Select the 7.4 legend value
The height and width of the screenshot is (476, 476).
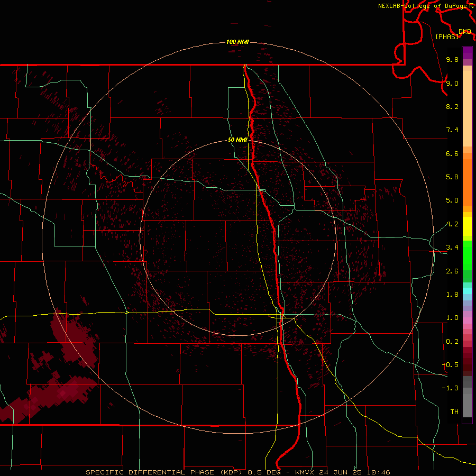pyautogui.click(x=452, y=130)
